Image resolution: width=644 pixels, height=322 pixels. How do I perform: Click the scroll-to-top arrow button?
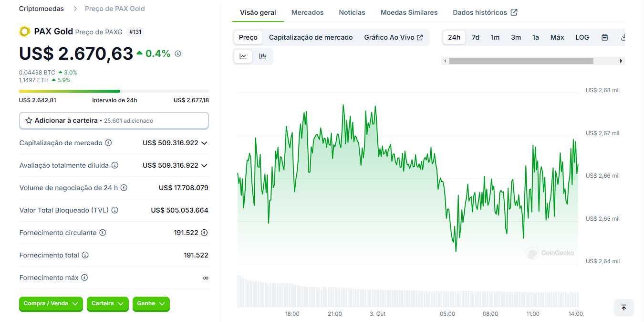(x=624, y=308)
